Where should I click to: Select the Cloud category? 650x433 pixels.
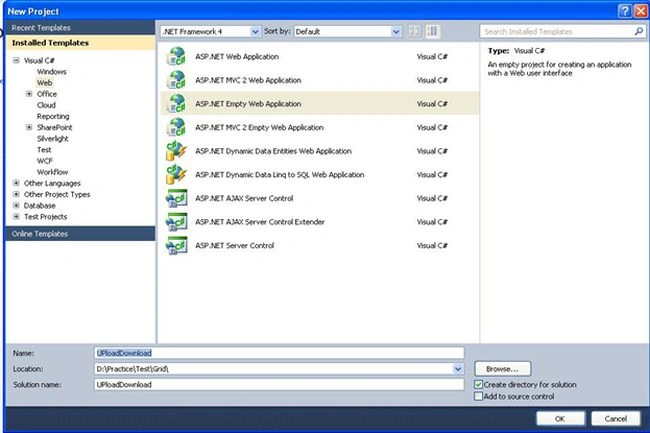coord(46,105)
